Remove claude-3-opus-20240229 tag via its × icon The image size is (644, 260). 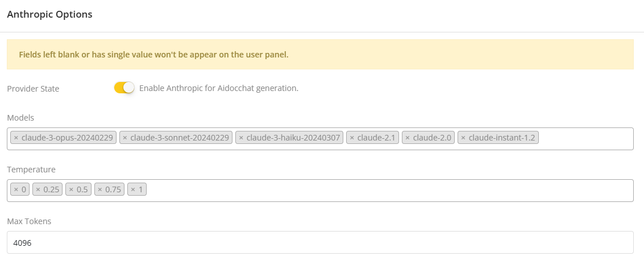(16, 138)
